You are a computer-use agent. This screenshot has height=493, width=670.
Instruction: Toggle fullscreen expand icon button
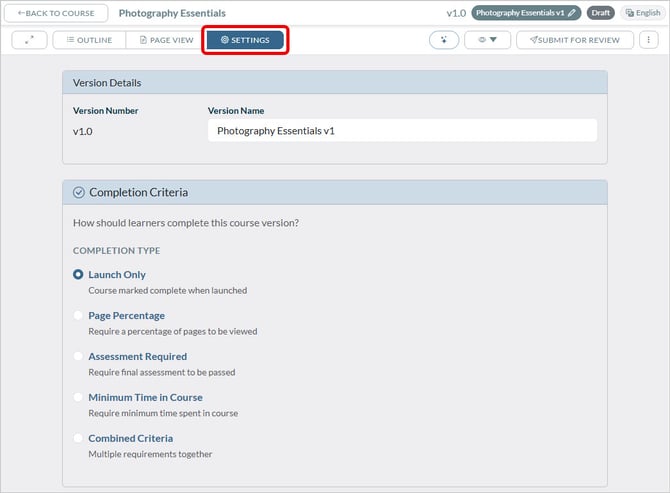tap(29, 40)
